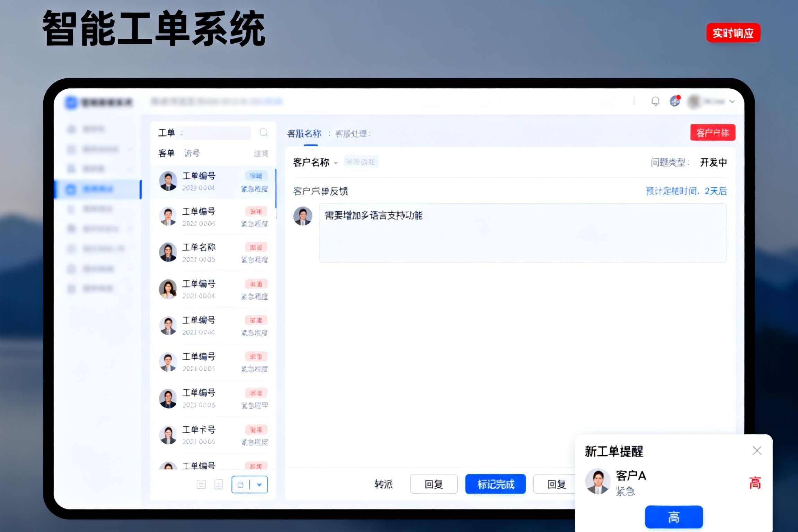This screenshot has height=532, width=798.
Task: Switch to the 客服名称 tab
Action: coord(304,134)
